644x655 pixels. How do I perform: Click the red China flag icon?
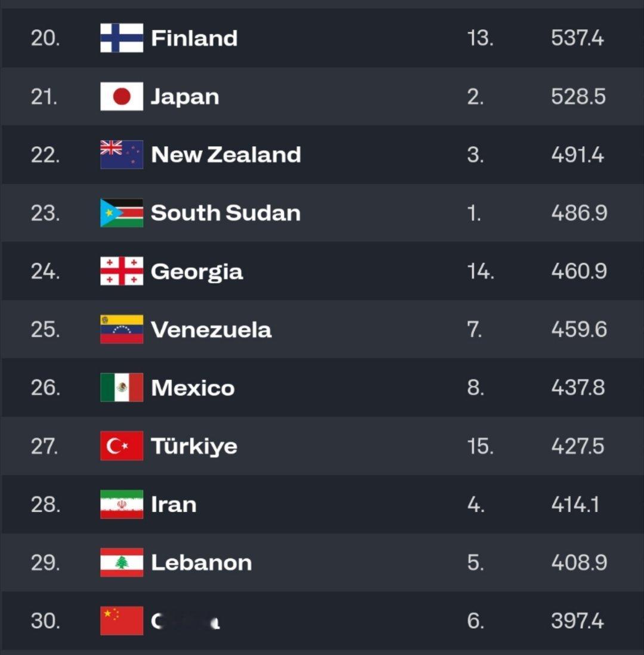tap(122, 621)
